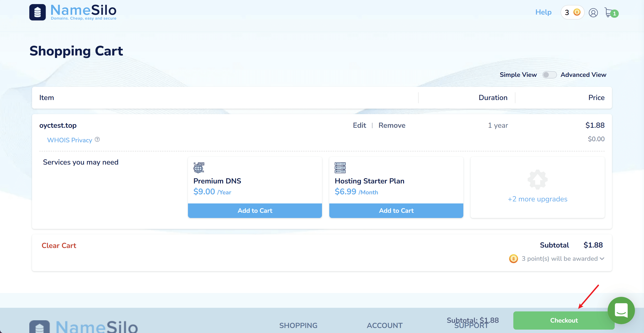This screenshot has height=333, width=644.
Task: Click the upgrades gear arrow icon
Action: [x=537, y=180]
